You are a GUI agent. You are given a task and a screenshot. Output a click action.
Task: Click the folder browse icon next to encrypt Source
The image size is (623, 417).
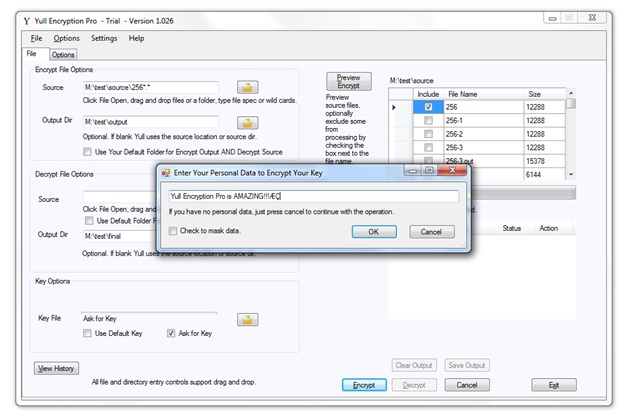(247, 88)
